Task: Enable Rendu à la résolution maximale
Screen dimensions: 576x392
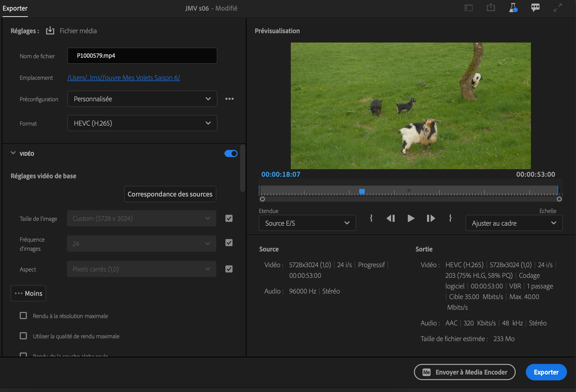Action: tap(23, 316)
